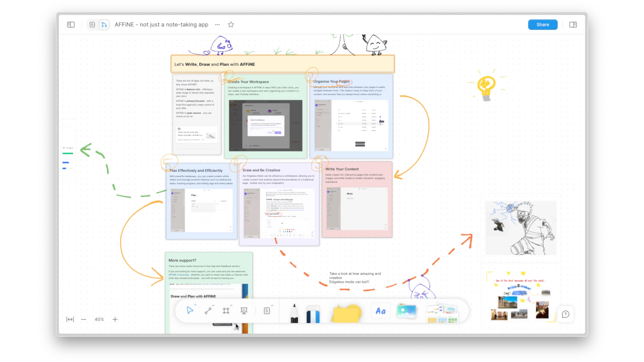Start the Presentation mode icon
The height and width of the screenshot is (362, 644).
coord(244,311)
